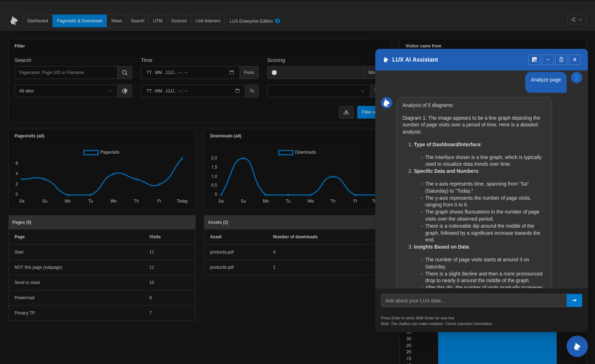Click the globe icon next to All sites
This screenshot has height=364, width=595.
point(125,91)
